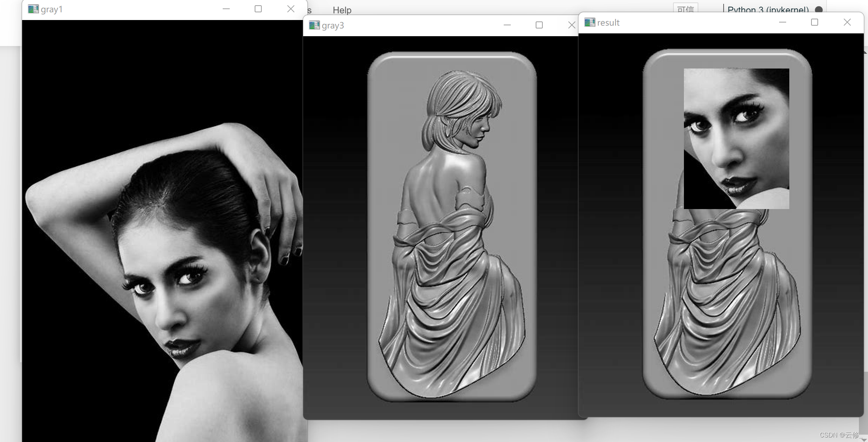Maximize the gray3 window
The width and height of the screenshot is (868, 442).
pos(539,25)
